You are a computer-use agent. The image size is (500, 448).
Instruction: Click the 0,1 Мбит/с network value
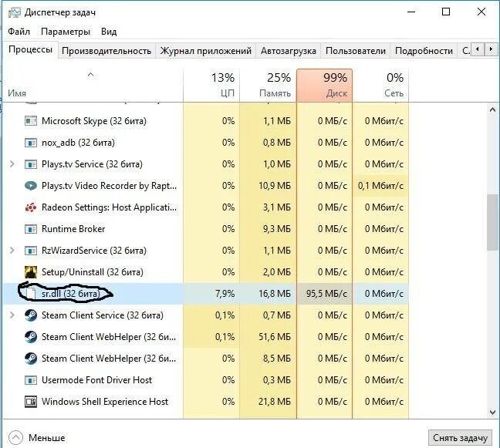point(380,185)
